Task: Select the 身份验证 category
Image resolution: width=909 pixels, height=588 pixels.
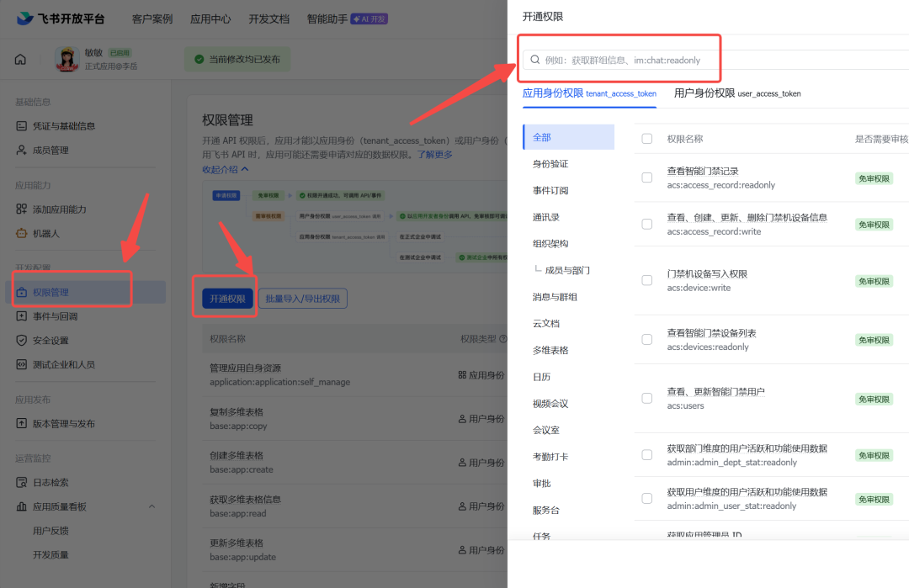Action: (x=550, y=164)
